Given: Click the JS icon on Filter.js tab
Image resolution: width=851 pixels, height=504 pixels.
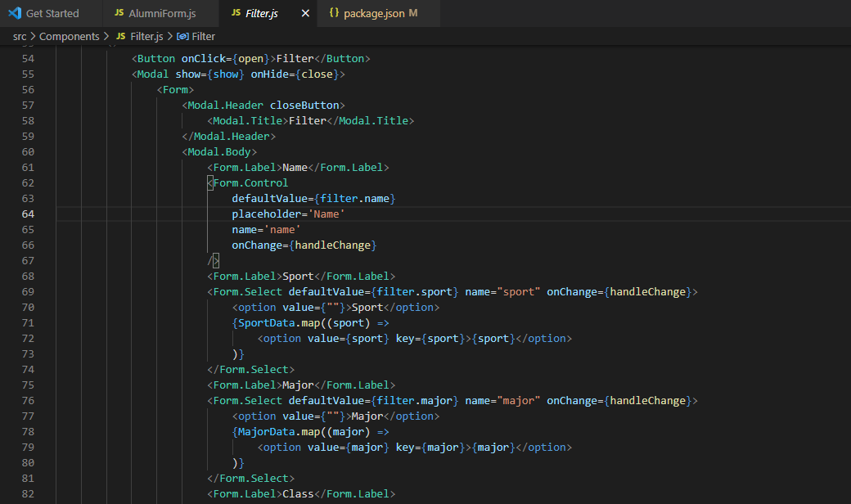Looking at the screenshot, I should point(236,12).
